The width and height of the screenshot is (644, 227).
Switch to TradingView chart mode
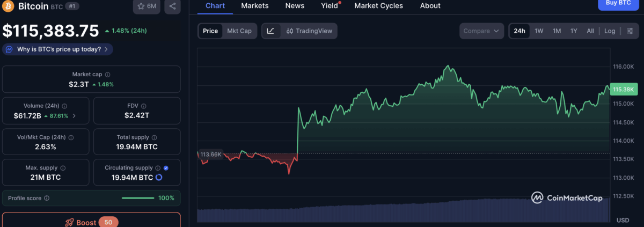point(309,31)
